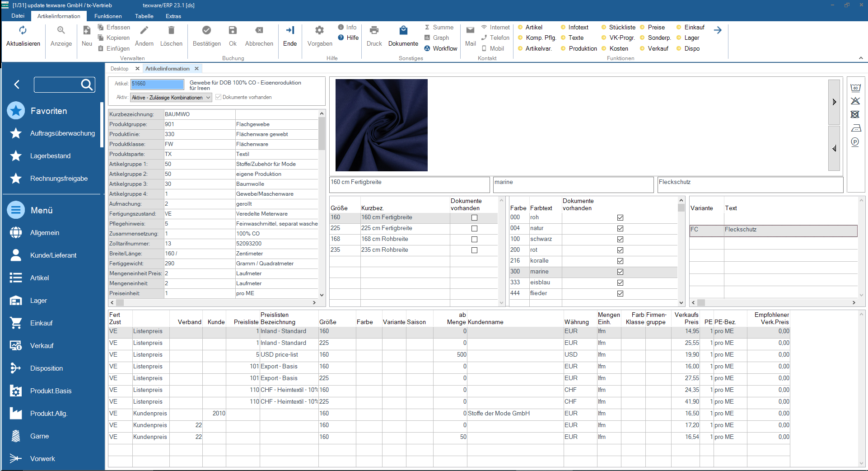The height and width of the screenshot is (471, 868).
Task: Switch to the Extras ribbon tab
Action: pos(173,16)
